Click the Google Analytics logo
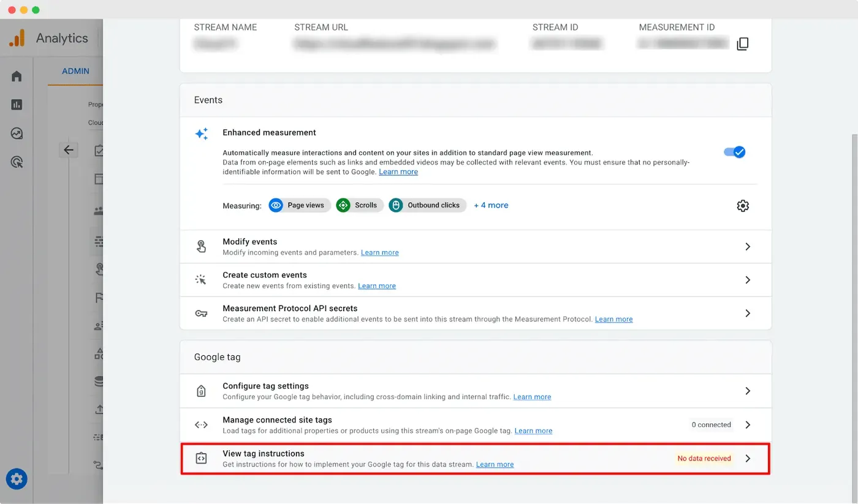The height and width of the screenshot is (504, 858). click(17, 38)
